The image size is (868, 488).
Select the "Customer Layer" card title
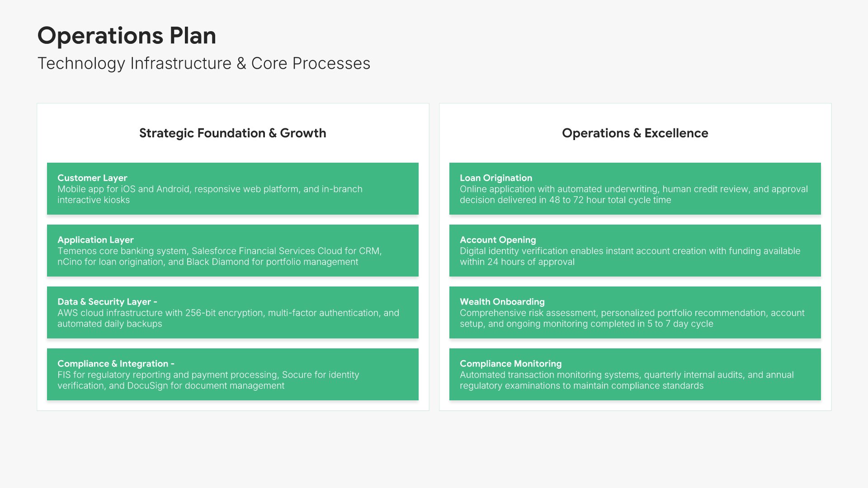pyautogui.click(x=92, y=178)
